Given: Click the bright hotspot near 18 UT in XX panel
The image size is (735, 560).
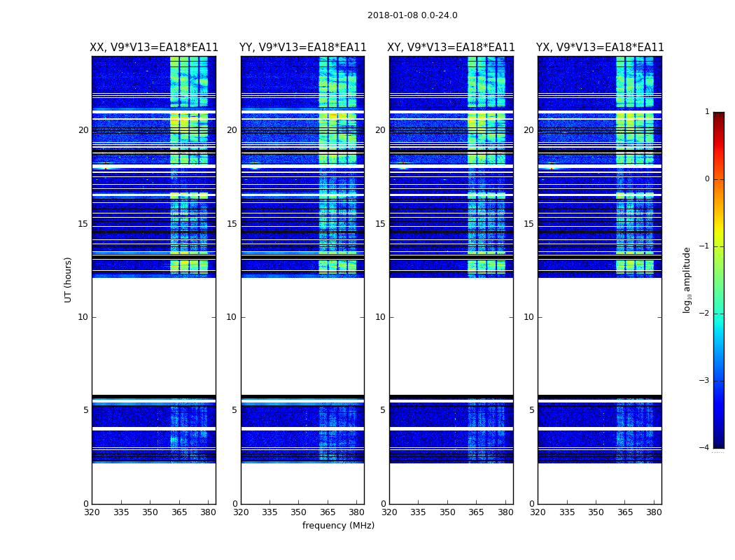Looking at the screenshot, I should click(106, 166).
